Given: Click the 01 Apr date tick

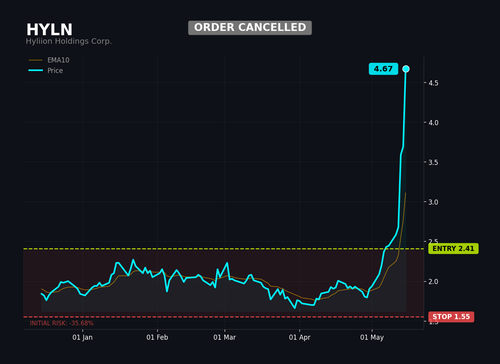Looking at the screenshot, I should [x=299, y=337].
